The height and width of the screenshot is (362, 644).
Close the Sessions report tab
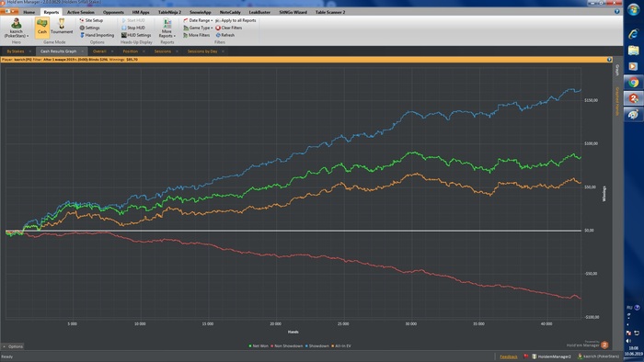tap(177, 51)
